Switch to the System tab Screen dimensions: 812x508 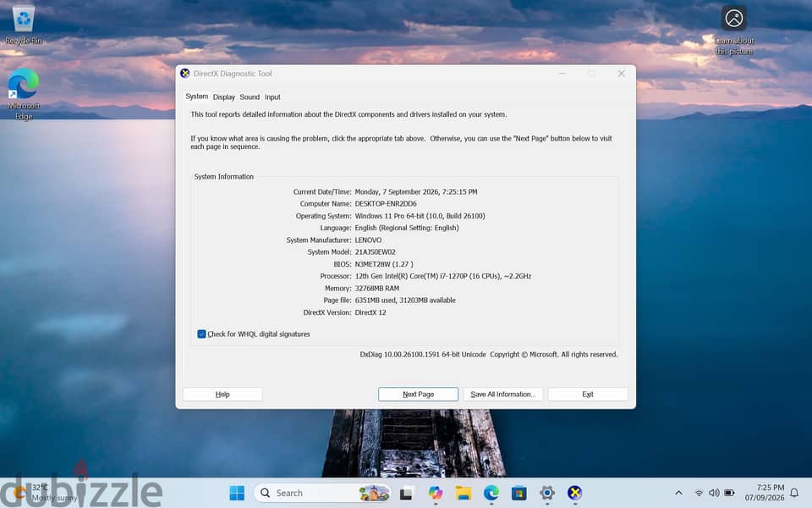point(197,97)
